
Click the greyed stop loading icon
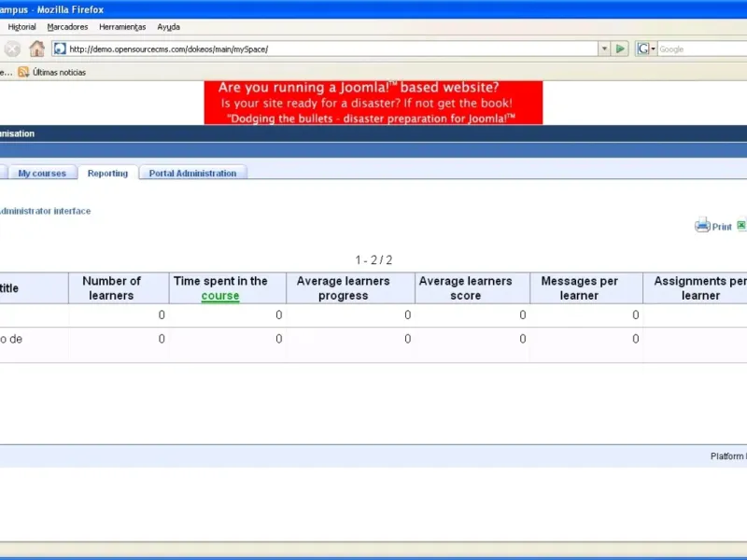[x=12, y=49]
